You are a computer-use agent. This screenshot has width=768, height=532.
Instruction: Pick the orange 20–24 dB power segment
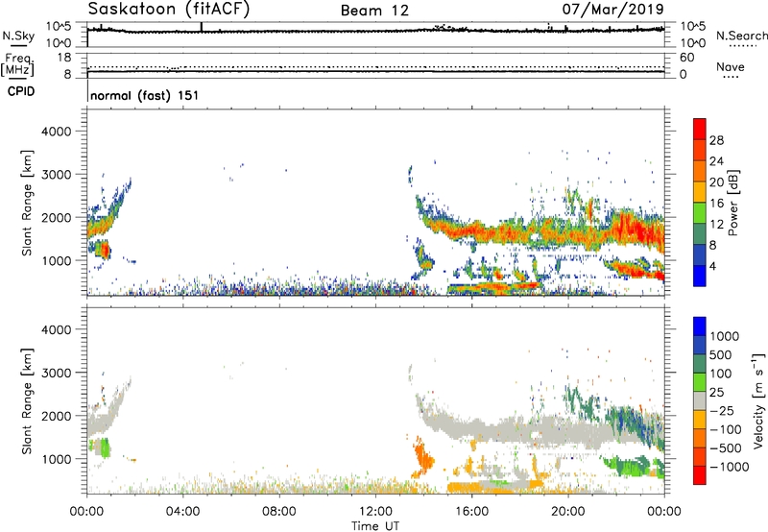point(700,171)
